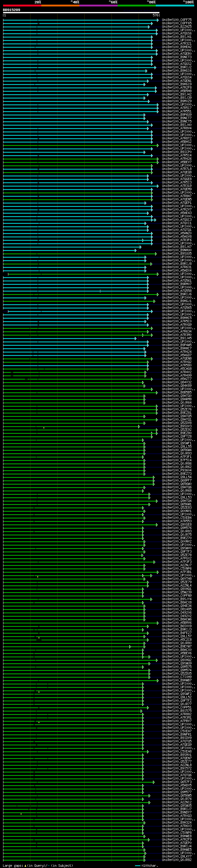Click the red 20% identity legend bar
The height and width of the screenshot is (868, 197).
tap(22, 6)
